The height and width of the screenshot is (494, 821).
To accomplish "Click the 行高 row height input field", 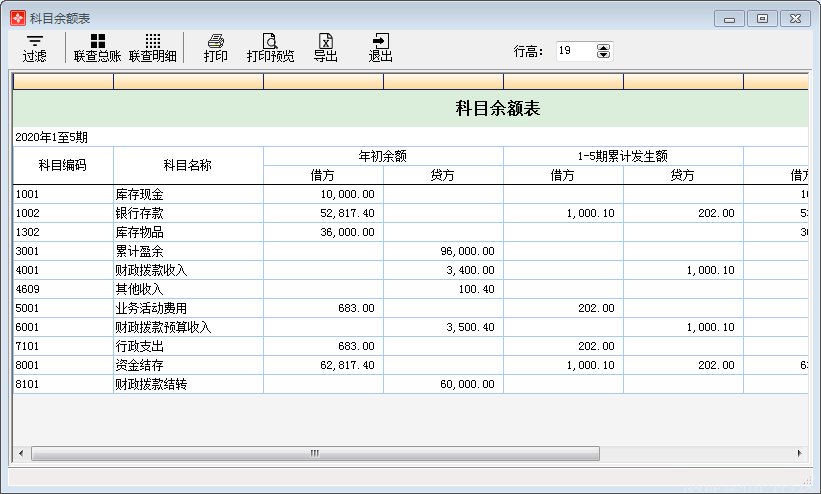I will tap(575, 51).
